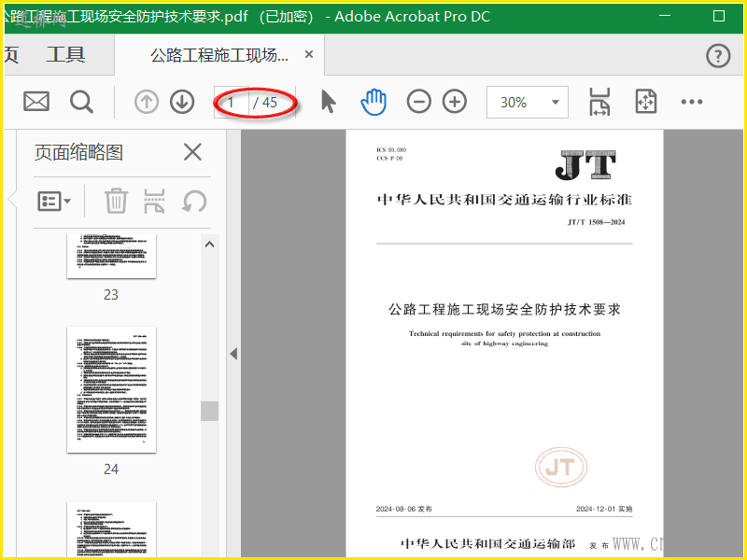Open the three-dots more tools menu
747x560 pixels.
(692, 102)
